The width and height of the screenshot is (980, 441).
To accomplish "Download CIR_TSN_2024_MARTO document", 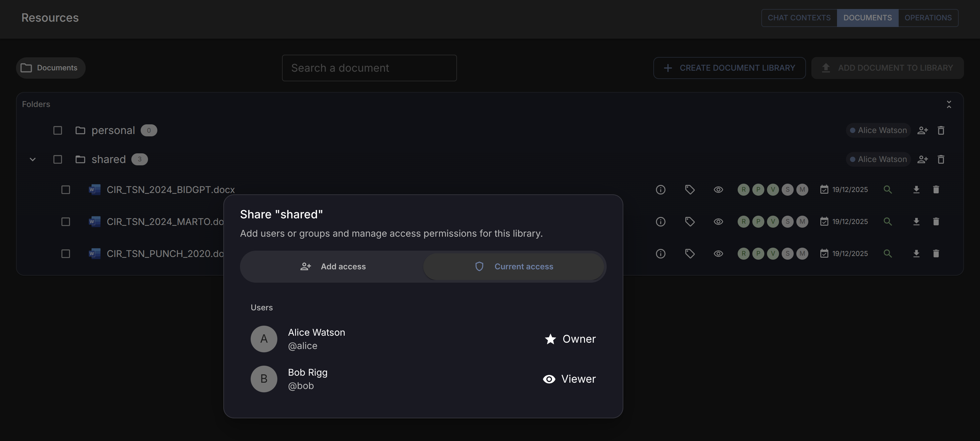I will pyautogui.click(x=916, y=221).
